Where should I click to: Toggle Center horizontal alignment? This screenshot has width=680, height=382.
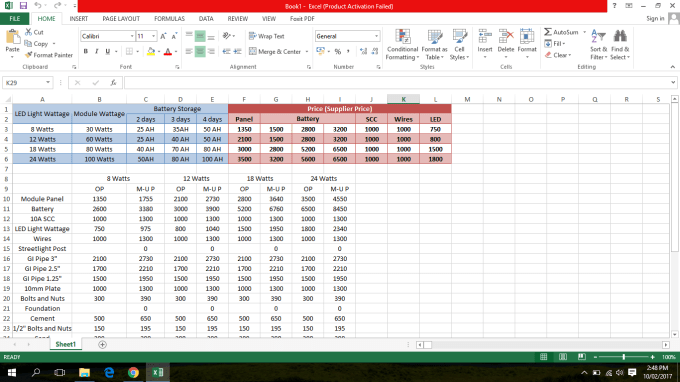(x=200, y=52)
